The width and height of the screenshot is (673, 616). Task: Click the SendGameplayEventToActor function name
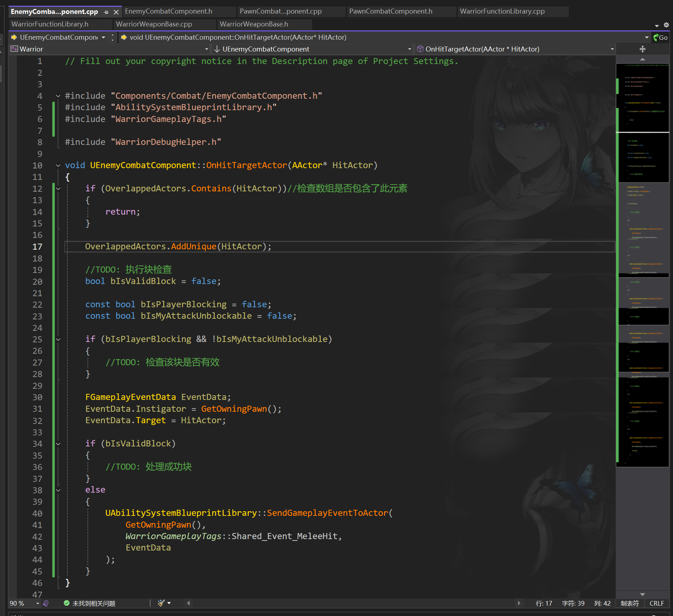(328, 513)
